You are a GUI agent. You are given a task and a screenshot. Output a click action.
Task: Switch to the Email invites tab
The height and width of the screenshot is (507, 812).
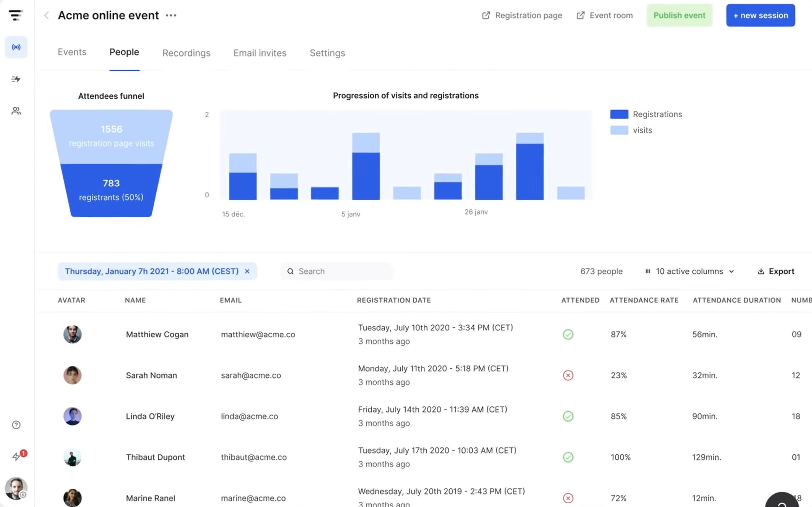coord(260,53)
